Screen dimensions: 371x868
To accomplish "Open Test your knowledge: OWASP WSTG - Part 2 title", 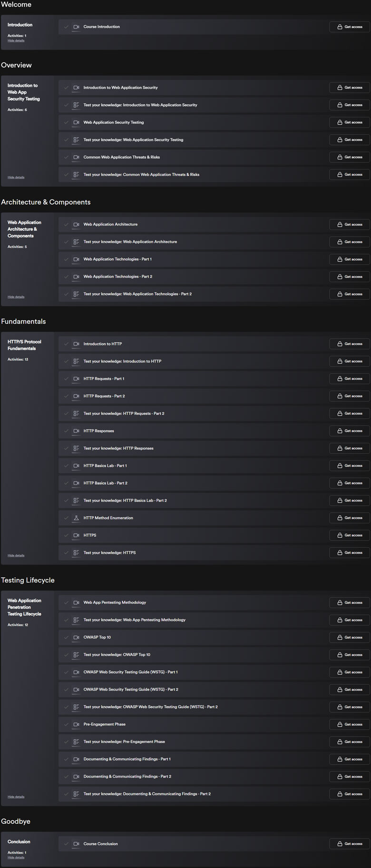I will coord(151,707).
